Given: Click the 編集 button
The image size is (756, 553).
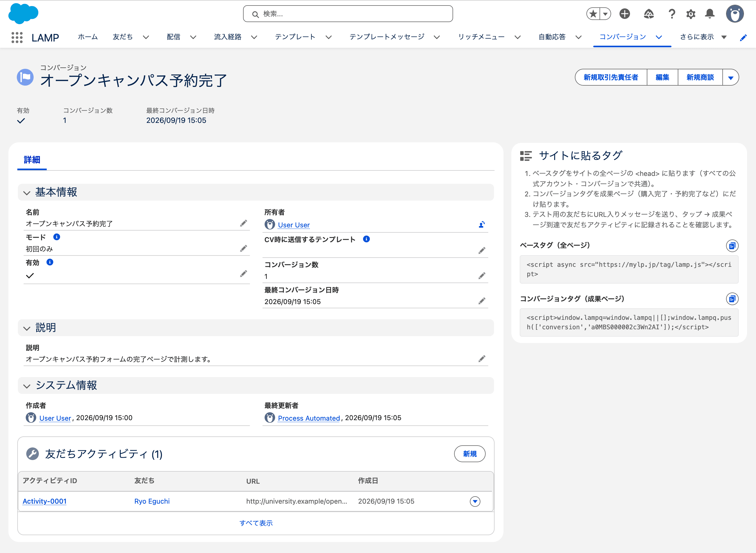Looking at the screenshot, I should coord(662,77).
